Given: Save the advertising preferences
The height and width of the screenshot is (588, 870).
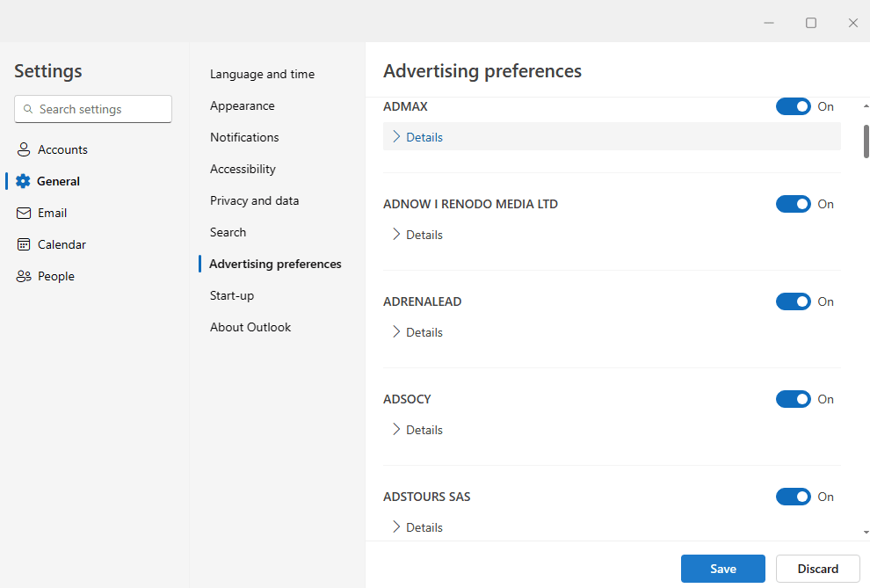Looking at the screenshot, I should coord(722,568).
